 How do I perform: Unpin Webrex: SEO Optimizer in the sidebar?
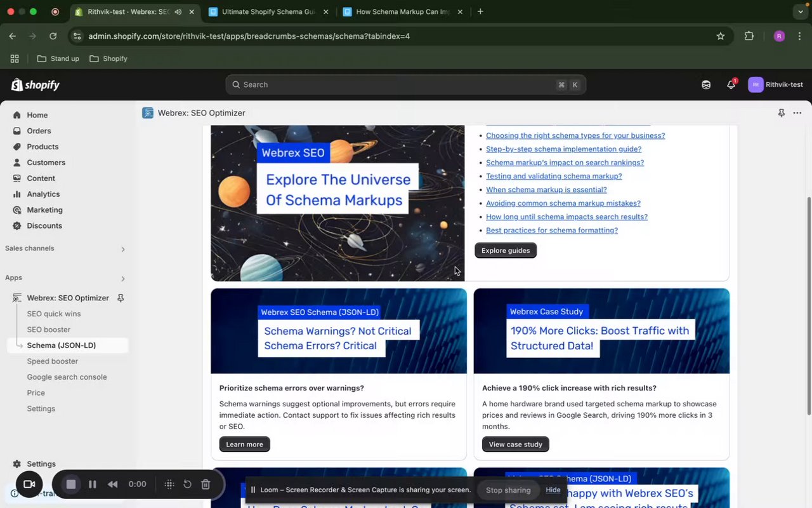point(121,298)
